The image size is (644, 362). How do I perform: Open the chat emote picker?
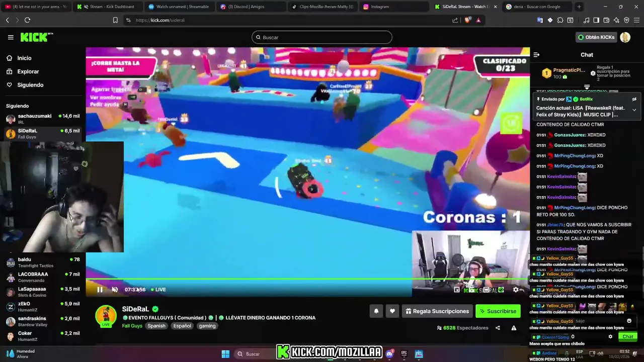click(x=629, y=321)
